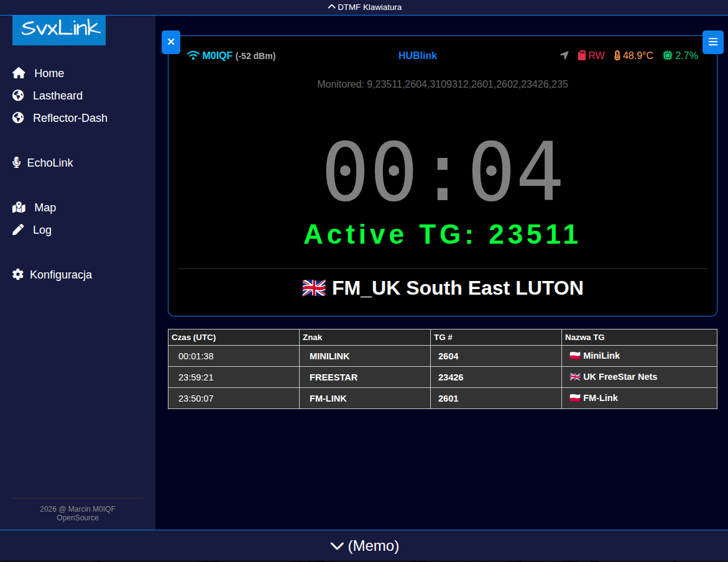728x562 pixels.
Task: Click the WiFi signal icon
Action: 193,55
